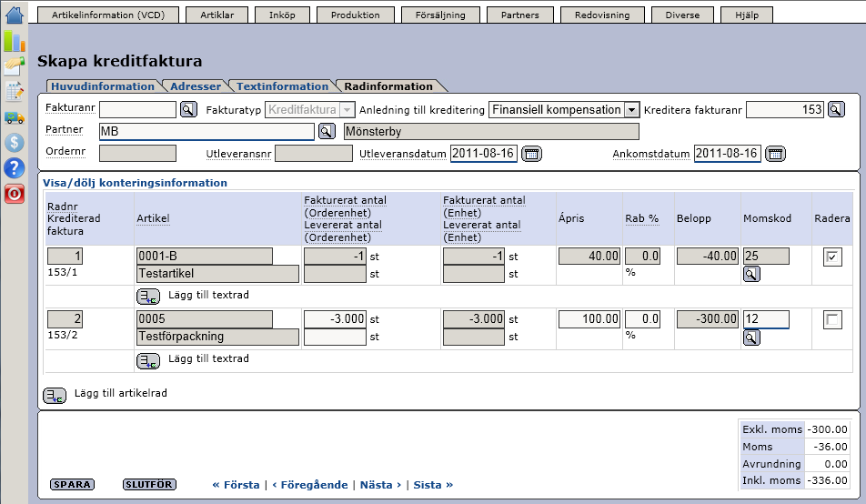Open Anledning till kreditering dropdown

click(564, 109)
